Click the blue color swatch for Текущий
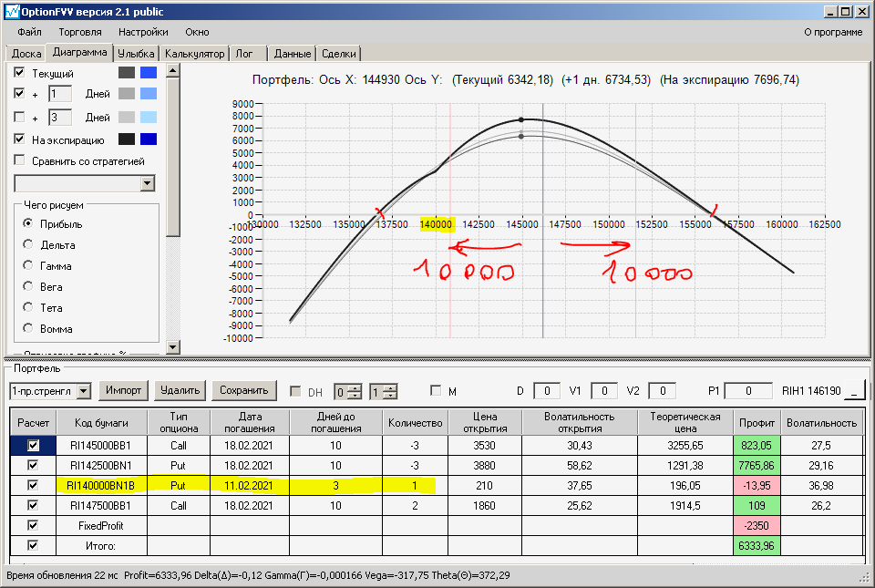 coord(149,72)
